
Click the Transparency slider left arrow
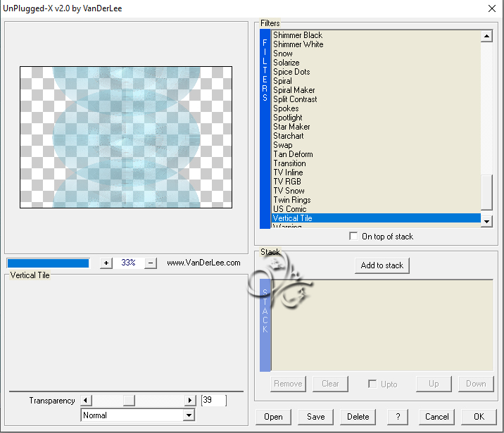86,400
